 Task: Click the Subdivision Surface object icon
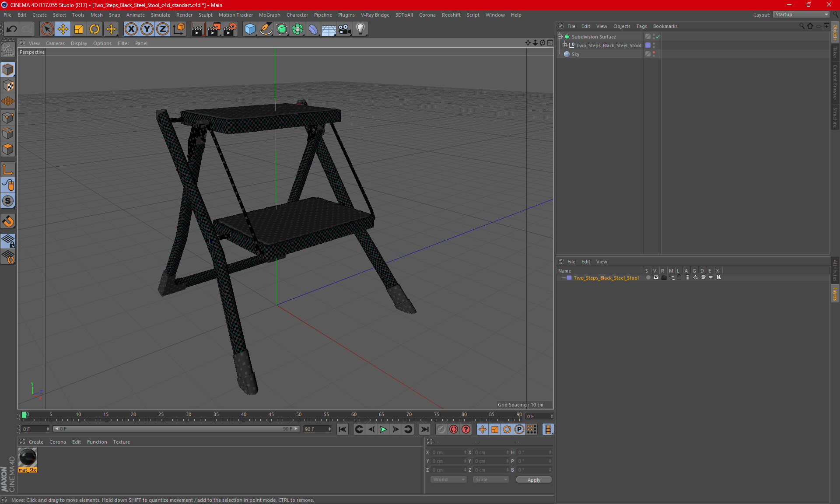(x=567, y=36)
